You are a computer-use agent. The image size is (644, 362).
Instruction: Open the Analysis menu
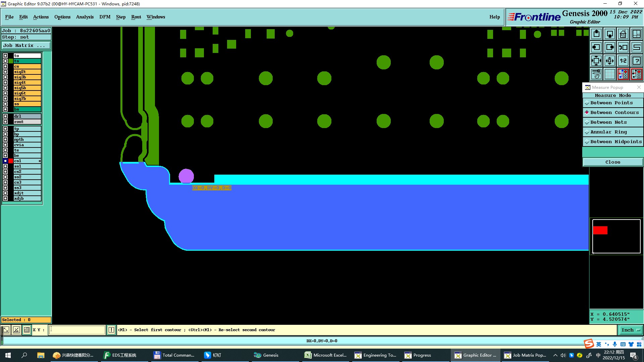[85, 17]
